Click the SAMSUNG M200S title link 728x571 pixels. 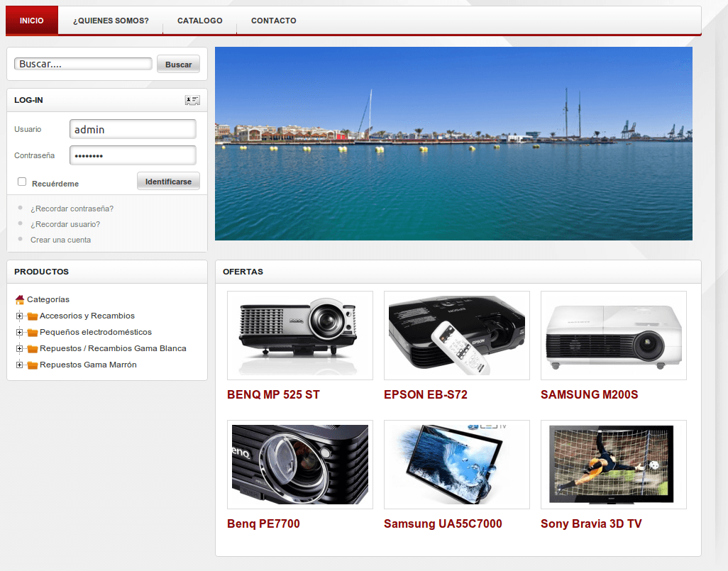tap(589, 394)
